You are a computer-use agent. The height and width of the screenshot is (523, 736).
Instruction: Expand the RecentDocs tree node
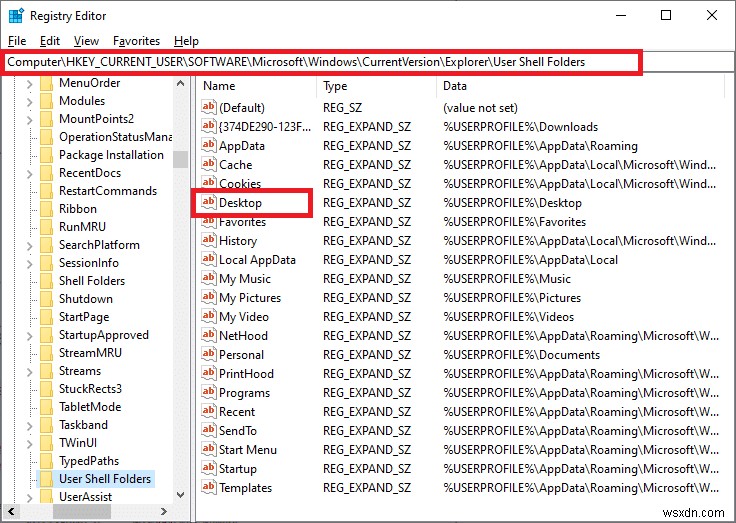click(x=30, y=174)
